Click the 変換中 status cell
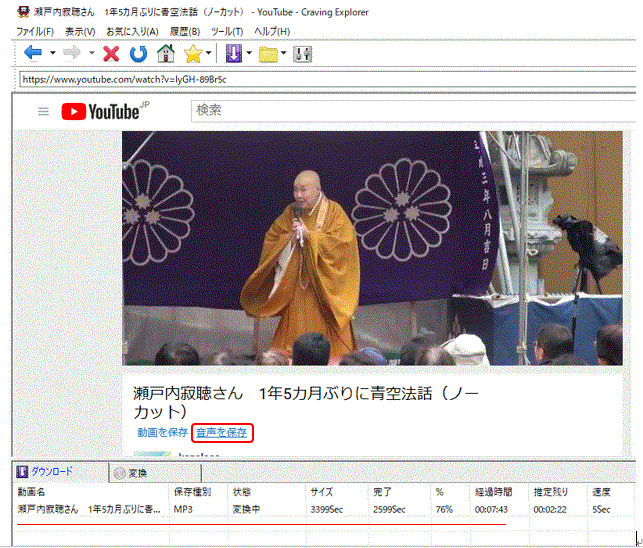Image resolution: width=643 pixels, height=548 pixels. (x=246, y=509)
